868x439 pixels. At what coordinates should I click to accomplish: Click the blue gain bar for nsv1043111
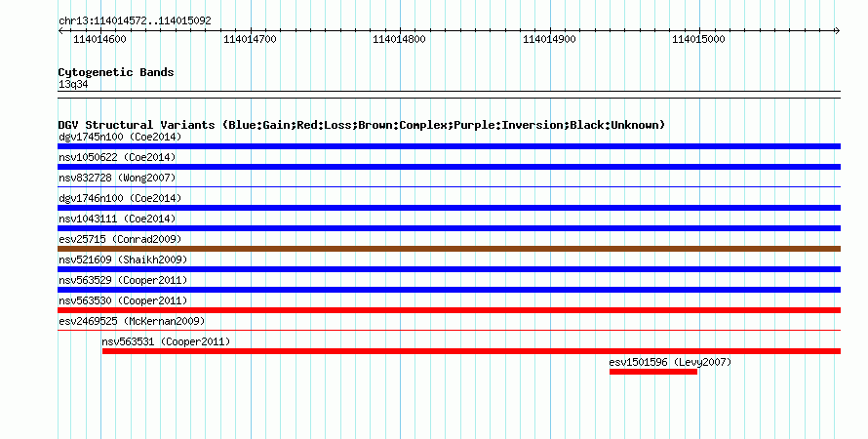pyautogui.click(x=449, y=228)
